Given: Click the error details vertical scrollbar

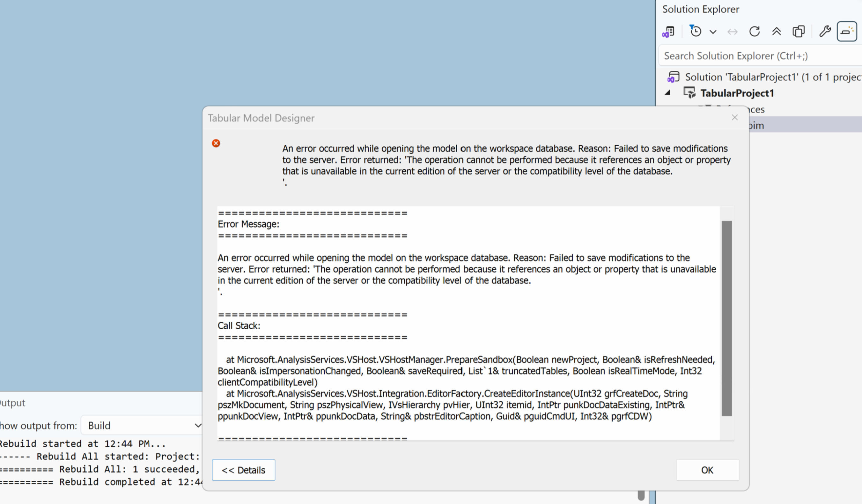Looking at the screenshot, I should (726, 318).
